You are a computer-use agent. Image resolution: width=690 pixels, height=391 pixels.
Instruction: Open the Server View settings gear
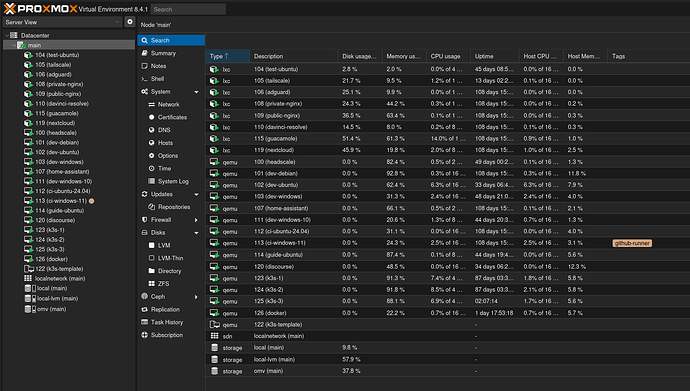pyautogui.click(x=129, y=22)
